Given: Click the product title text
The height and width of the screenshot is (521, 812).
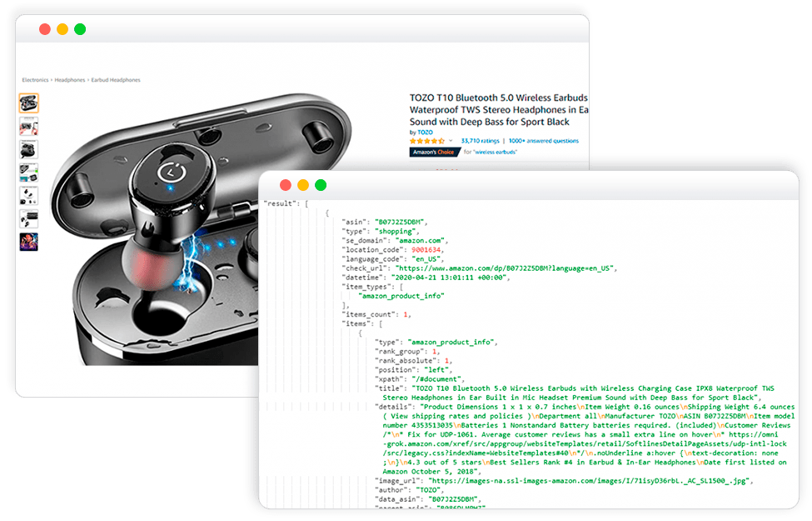Looking at the screenshot, I should click(499, 110).
